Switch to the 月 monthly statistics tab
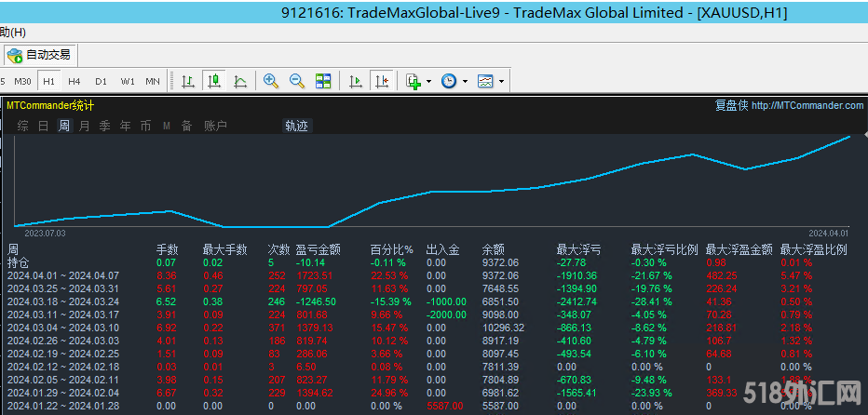Image resolution: width=868 pixels, height=415 pixels. point(84,127)
